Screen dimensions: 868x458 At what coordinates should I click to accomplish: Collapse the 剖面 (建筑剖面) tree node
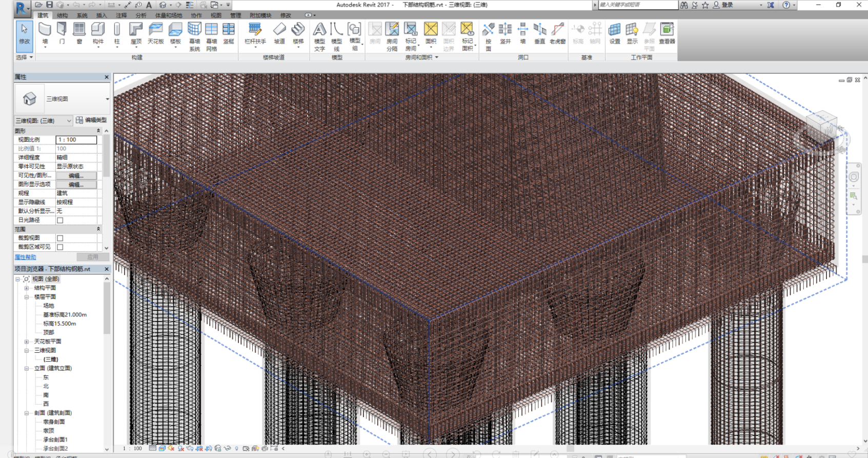[x=27, y=413]
